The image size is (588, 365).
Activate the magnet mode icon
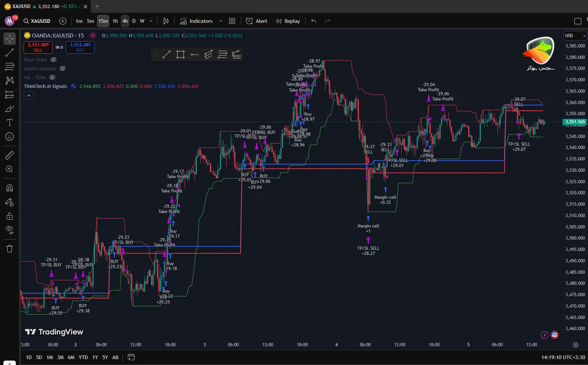click(x=10, y=188)
